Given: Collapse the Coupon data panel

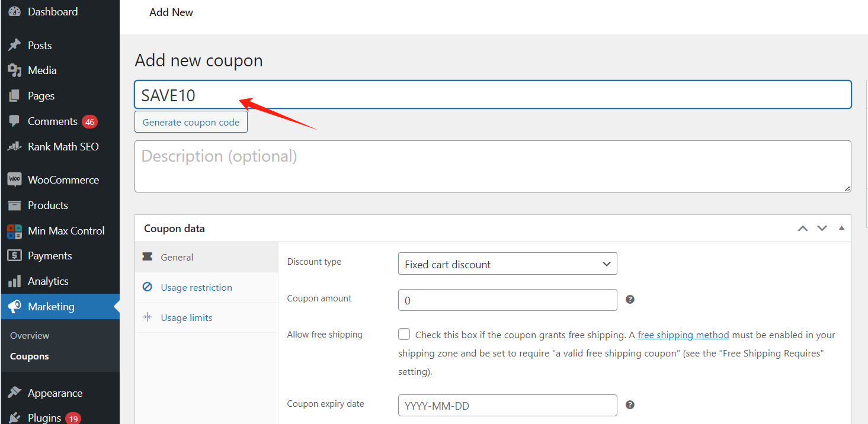Looking at the screenshot, I should [841, 229].
